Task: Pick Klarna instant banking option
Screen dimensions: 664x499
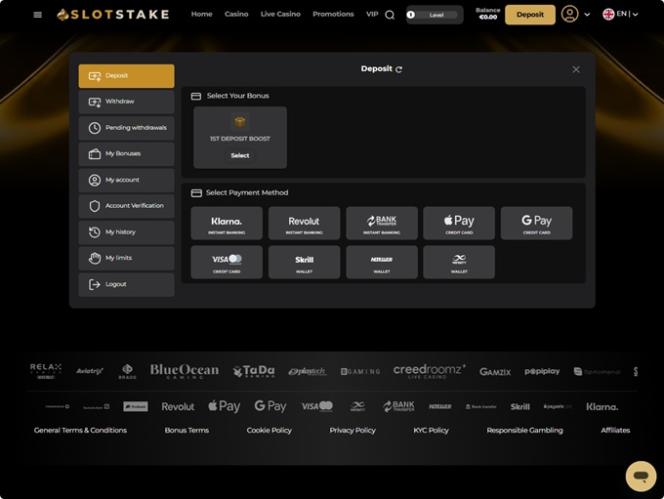Action: click(227, 223)
